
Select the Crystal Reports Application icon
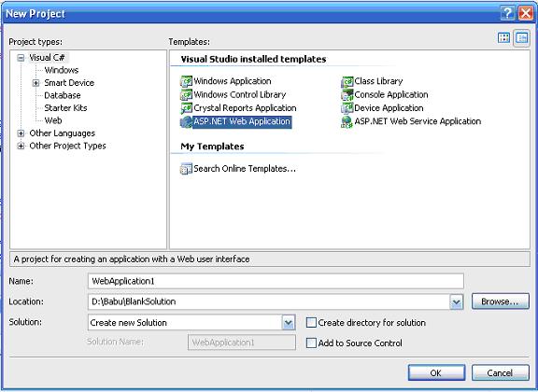(186, 108)
